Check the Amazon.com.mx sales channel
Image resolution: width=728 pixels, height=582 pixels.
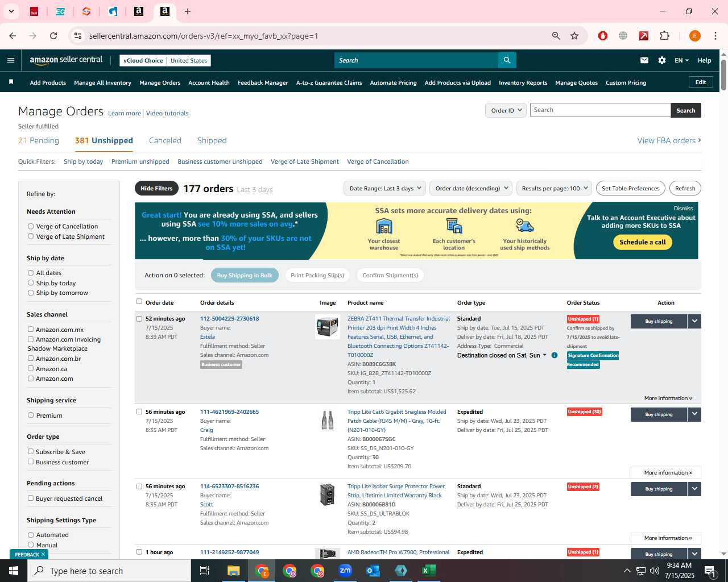[x=31, y=329]
